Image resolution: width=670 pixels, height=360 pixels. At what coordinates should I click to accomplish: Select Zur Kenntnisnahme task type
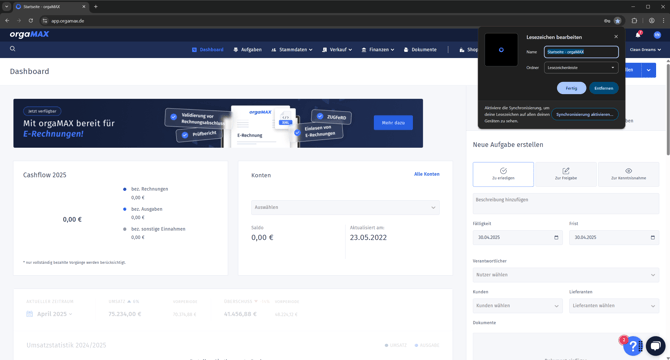coord(628,174)
